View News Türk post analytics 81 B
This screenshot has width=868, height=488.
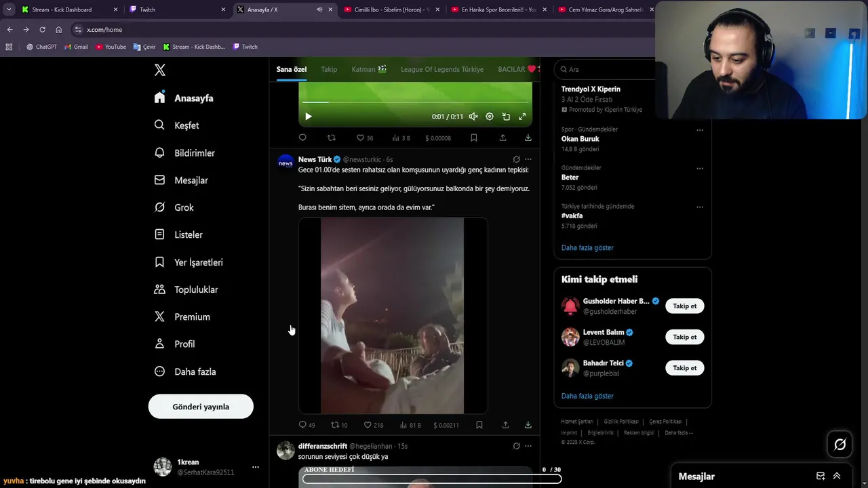410,425
